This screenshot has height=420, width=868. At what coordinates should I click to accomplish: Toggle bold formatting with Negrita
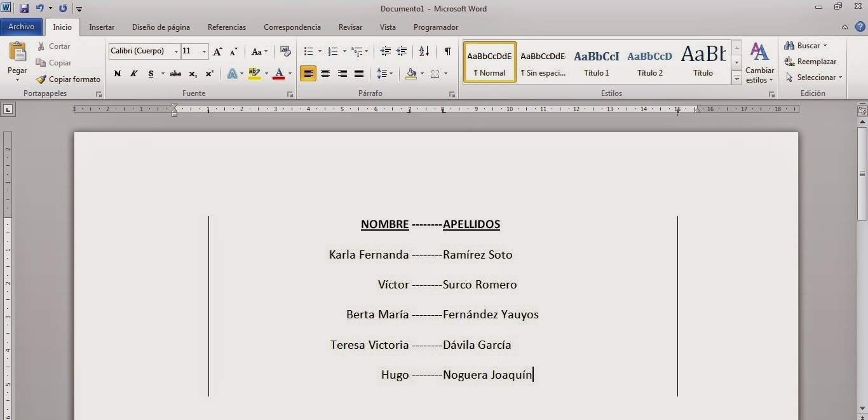(x=117, y=74)
